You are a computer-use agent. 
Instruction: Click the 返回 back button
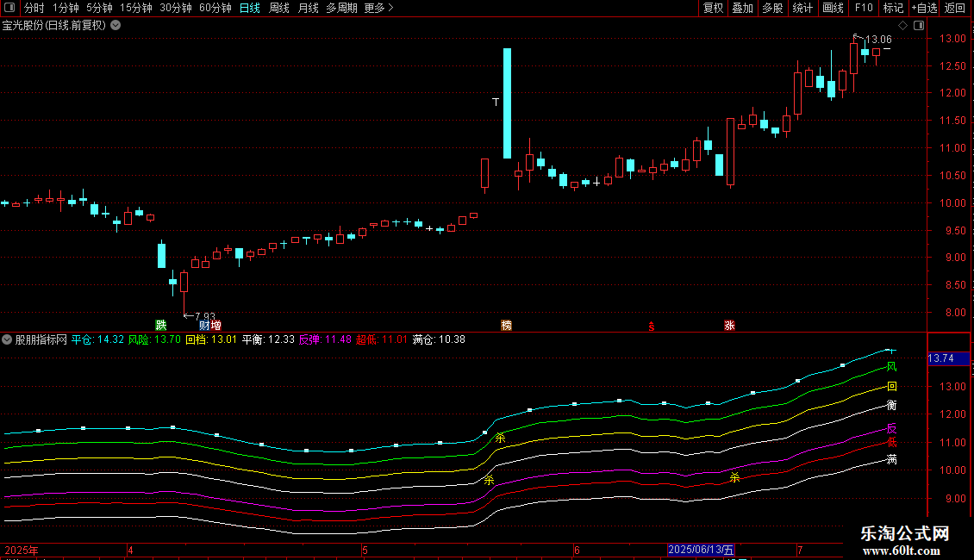[955, 8]
